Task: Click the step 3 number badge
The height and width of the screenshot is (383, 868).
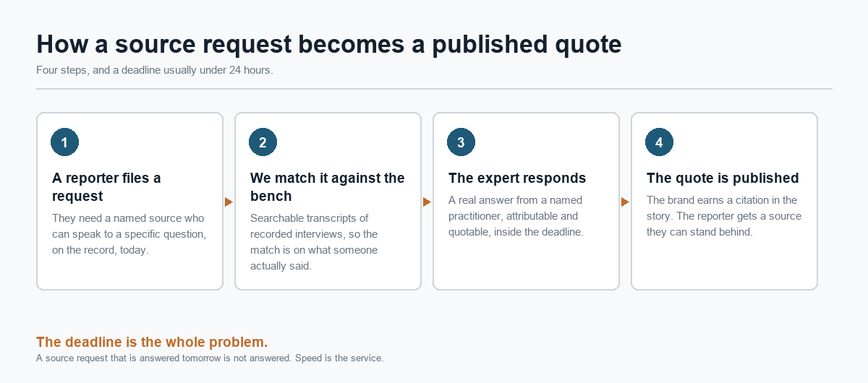Action: point(461,142)
